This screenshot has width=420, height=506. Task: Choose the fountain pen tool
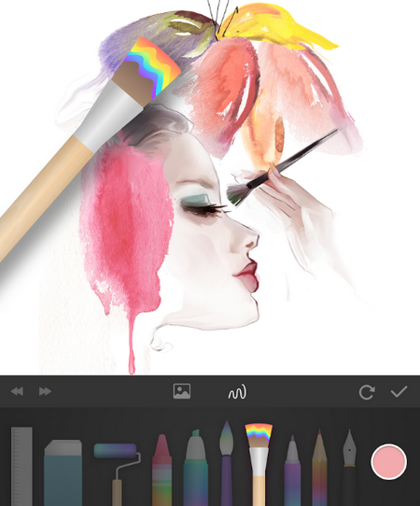(x=349, y=468)
